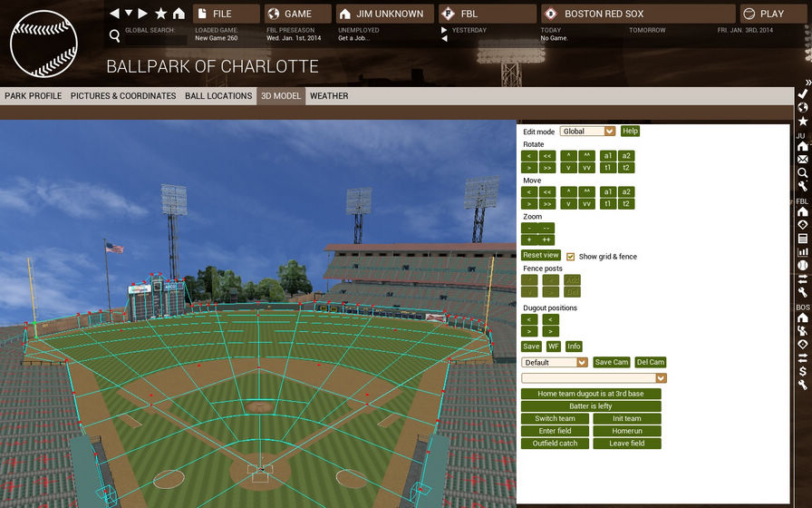Click the home icon in top navigation
Screen dimensions: 812x508
click(x=179, y=14)
